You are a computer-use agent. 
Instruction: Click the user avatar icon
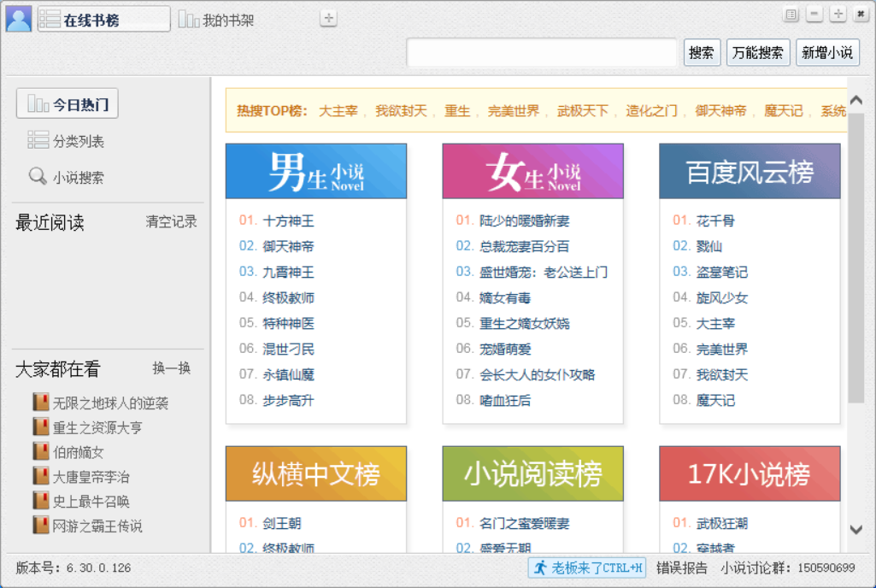[19, 19]
